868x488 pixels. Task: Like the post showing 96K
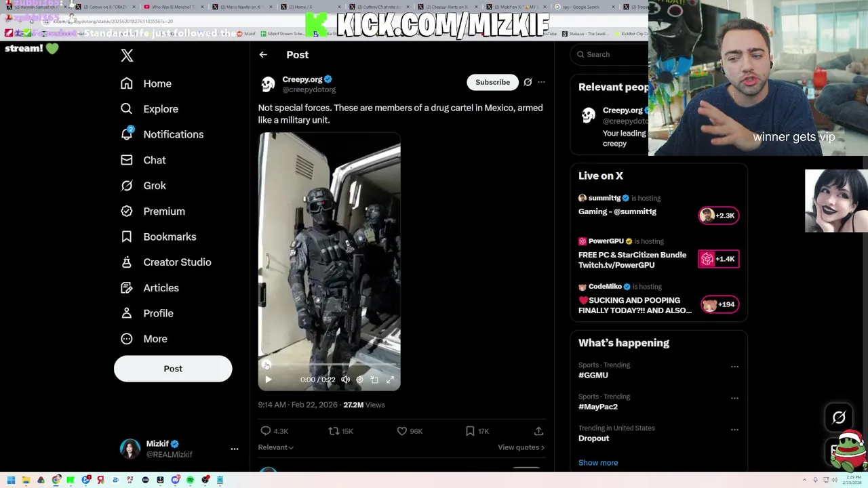pyautogui.click(x=410, y=431)
